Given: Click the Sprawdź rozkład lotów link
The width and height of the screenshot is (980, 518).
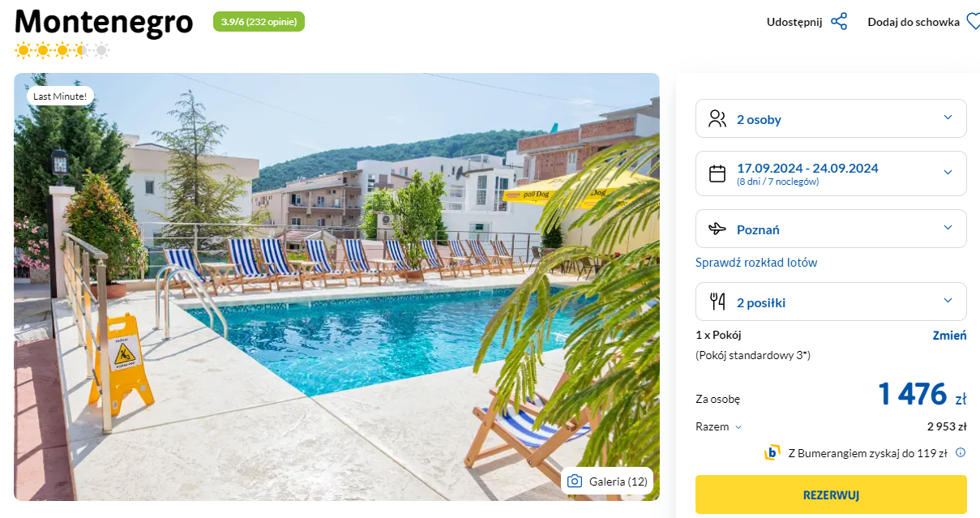Looking at the screenshot, I should [x=756, y=263].
